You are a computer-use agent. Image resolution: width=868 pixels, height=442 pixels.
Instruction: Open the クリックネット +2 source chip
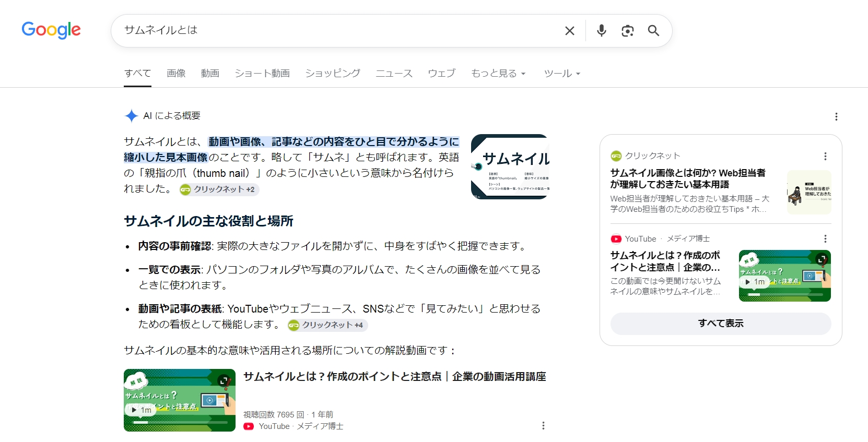point(219,189)
